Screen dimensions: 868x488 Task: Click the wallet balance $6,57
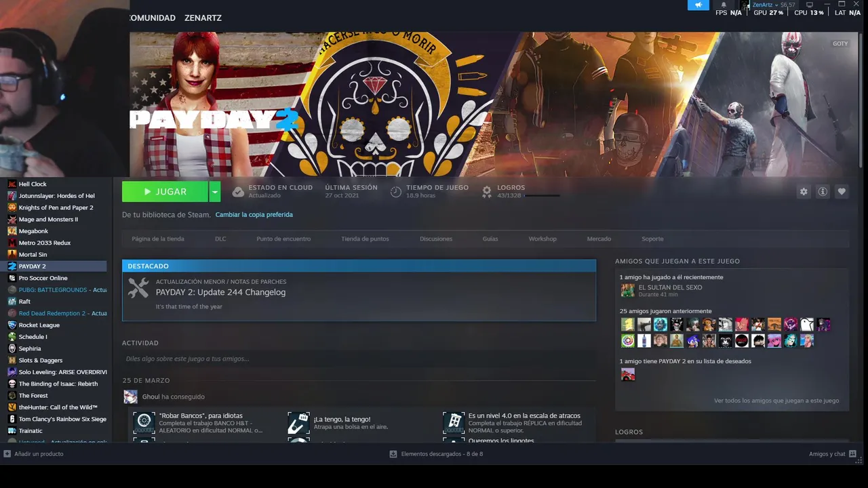click(x=788, y=5)
